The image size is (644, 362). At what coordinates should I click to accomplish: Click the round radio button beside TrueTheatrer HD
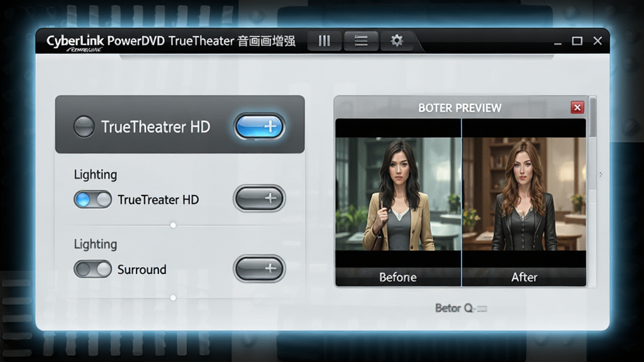84,126
